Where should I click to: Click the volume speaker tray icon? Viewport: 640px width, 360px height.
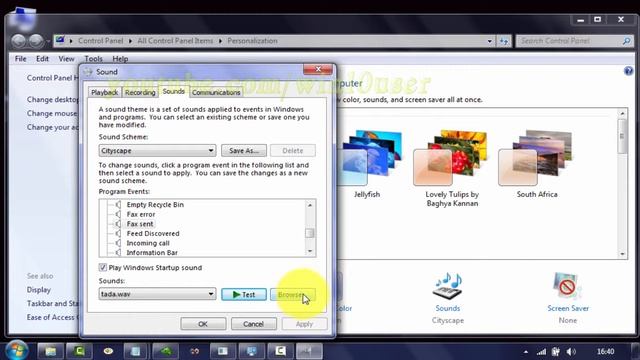tap(571, 351)
